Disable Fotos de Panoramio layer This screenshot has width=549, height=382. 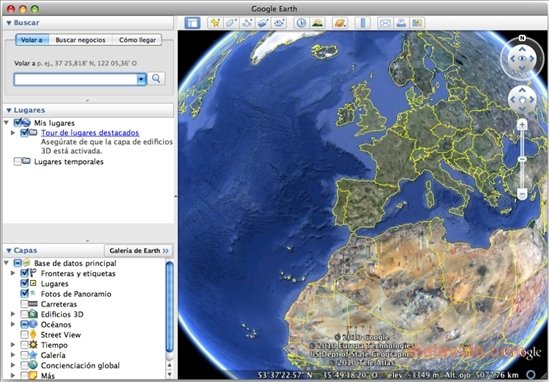pyautogui.click(x=25, y=293)
